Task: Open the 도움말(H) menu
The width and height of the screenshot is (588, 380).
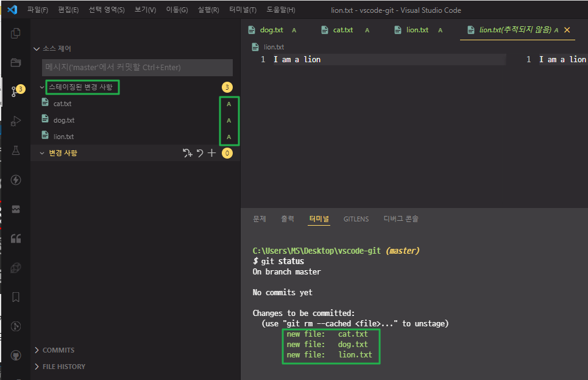Action: pyautogui.click(x=281, y=10)
